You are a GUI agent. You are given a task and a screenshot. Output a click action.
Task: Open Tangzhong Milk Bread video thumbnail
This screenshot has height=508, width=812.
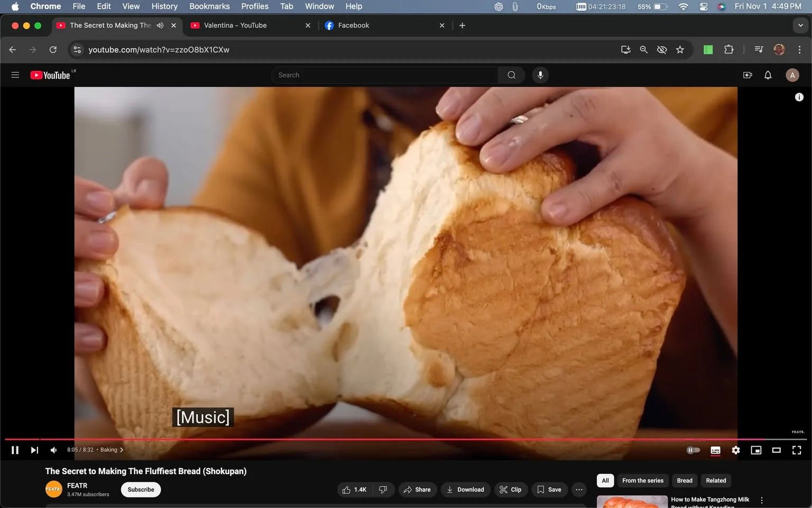632,502
